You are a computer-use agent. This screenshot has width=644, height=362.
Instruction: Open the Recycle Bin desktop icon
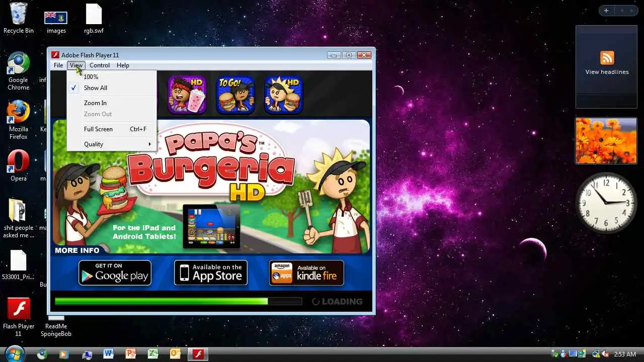[x=19, y=18]
